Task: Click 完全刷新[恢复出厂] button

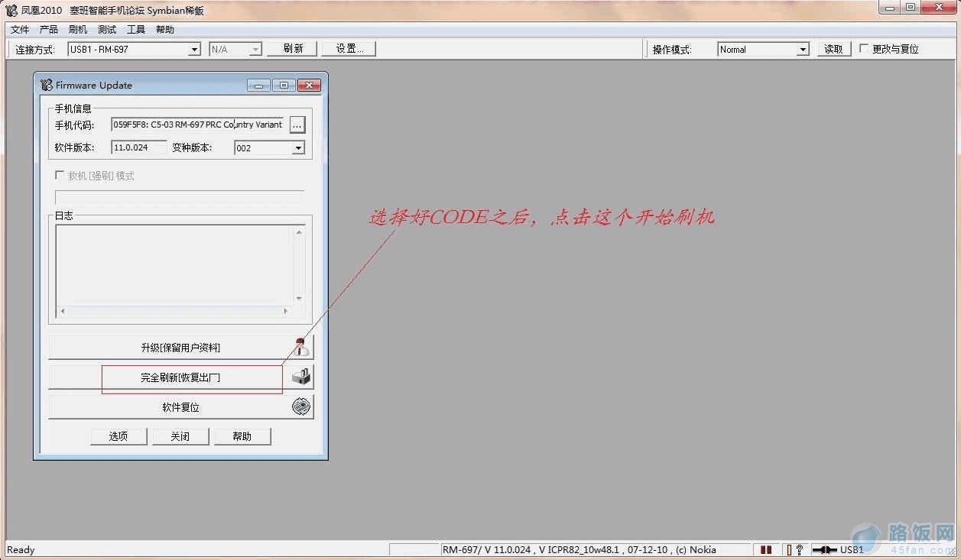Action: click(x=180, y=377)
